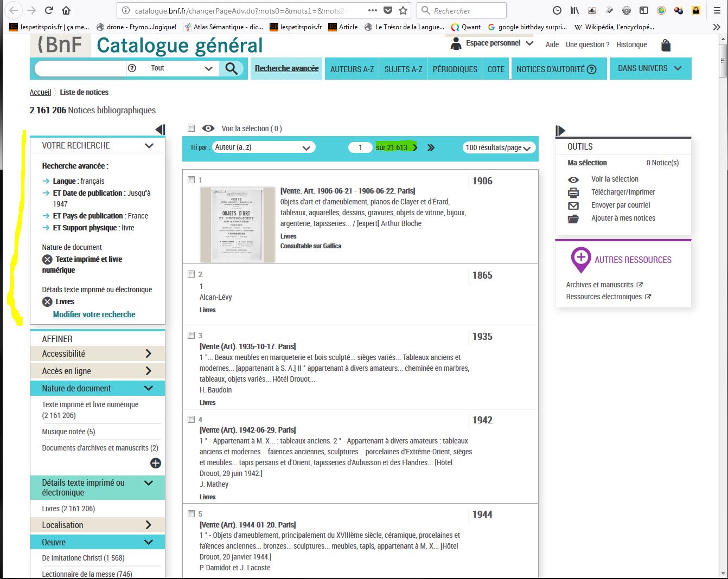Image resolution: width=728 pixels, height=579 pixels.
Task: Remove the Livres filter with the X icon
Action: coord(47,302)
